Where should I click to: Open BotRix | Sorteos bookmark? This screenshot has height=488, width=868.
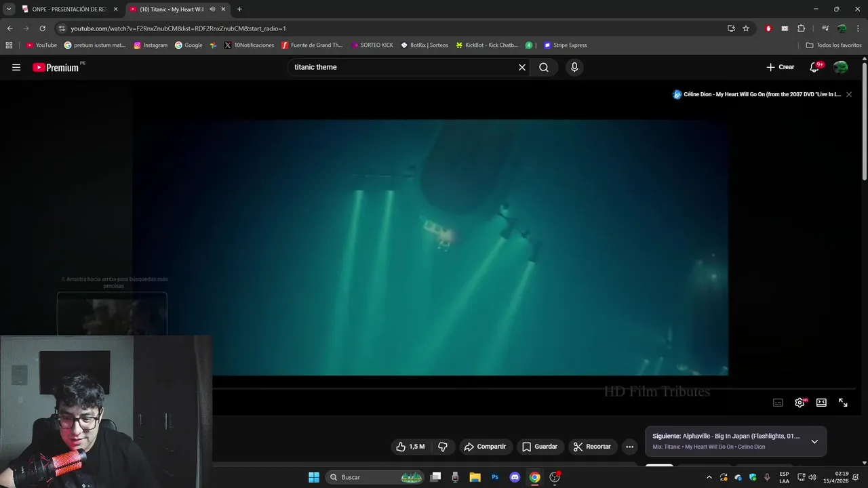click(425, 45)
